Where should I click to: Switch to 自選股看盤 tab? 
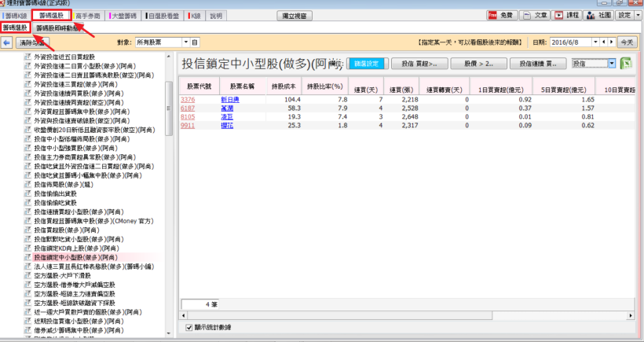(163, 16)
